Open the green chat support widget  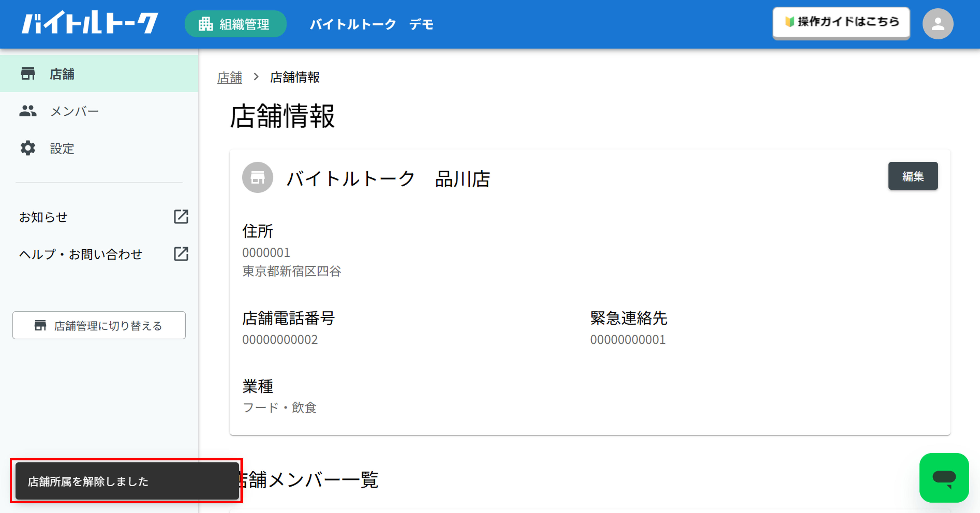tap(944, 478)
